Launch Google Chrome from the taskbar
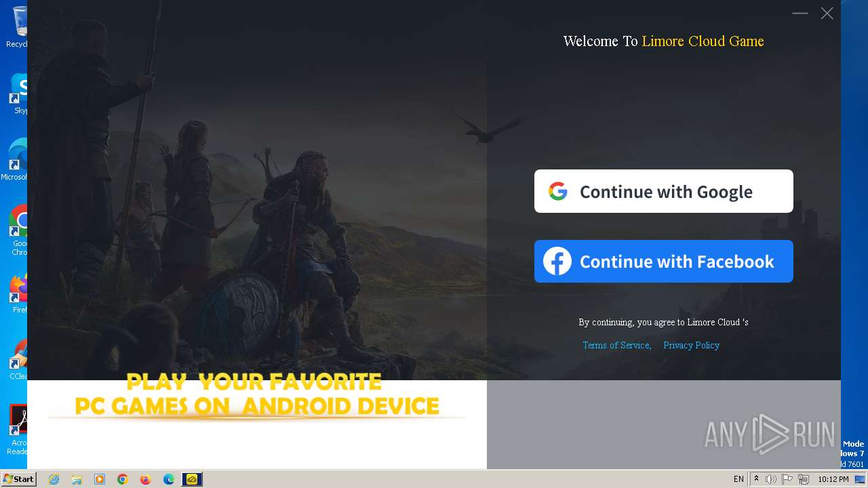 (123, 479)
